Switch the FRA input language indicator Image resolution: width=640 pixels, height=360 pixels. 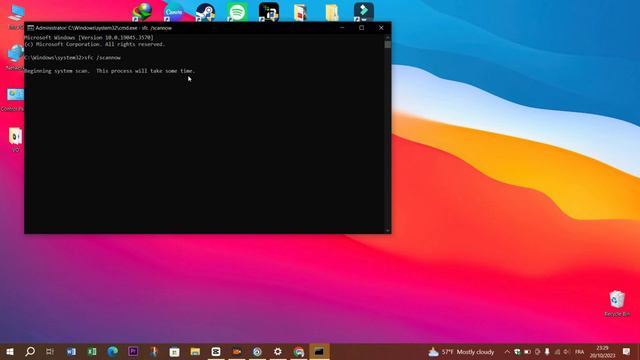click(x=579, y=352)
